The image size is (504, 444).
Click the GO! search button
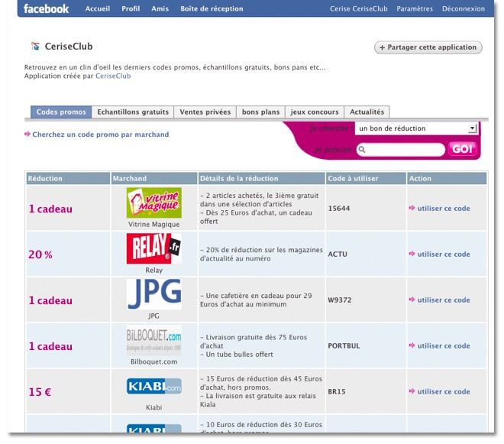point(462,149)
